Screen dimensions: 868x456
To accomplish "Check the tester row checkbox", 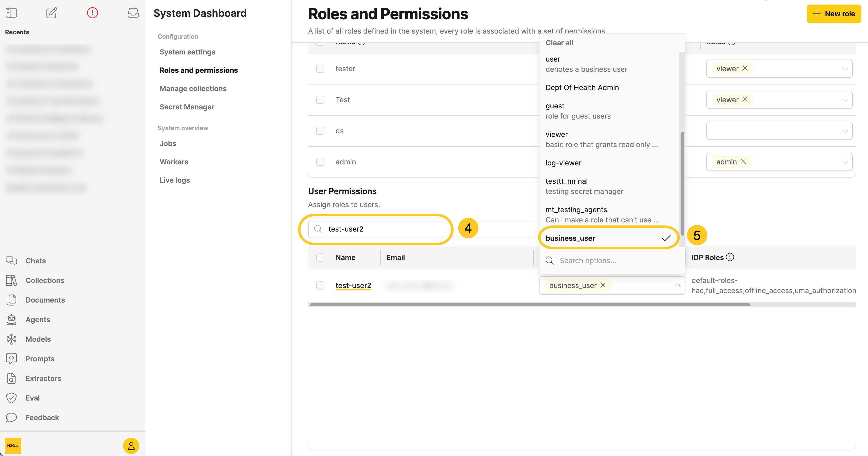I will point(320,68).
